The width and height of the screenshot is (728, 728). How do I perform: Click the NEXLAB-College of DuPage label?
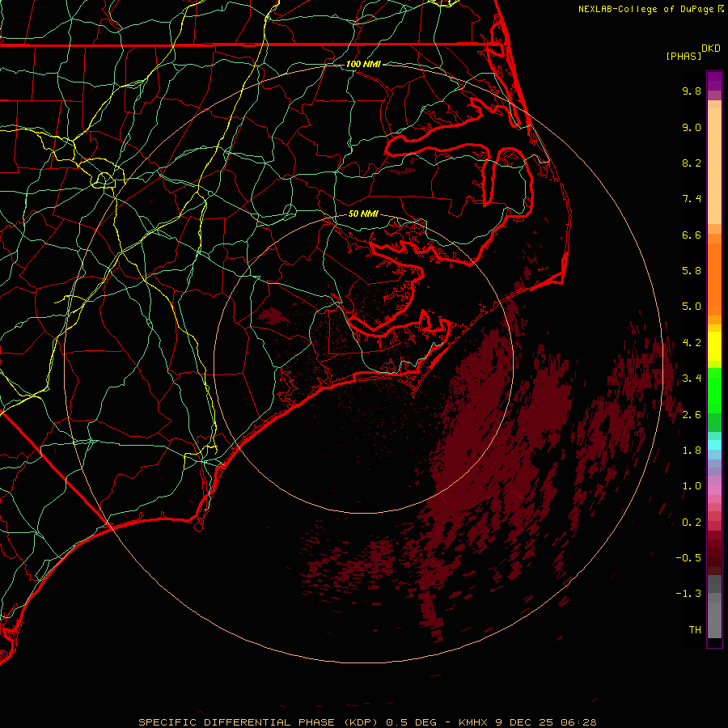[x=645, y=9]
